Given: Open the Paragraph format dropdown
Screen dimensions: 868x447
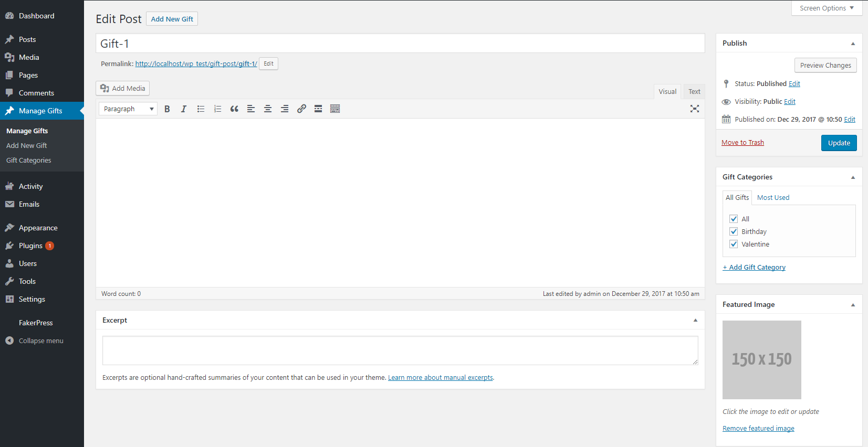Looking at the screenshot, I should [x=128, y=109].
